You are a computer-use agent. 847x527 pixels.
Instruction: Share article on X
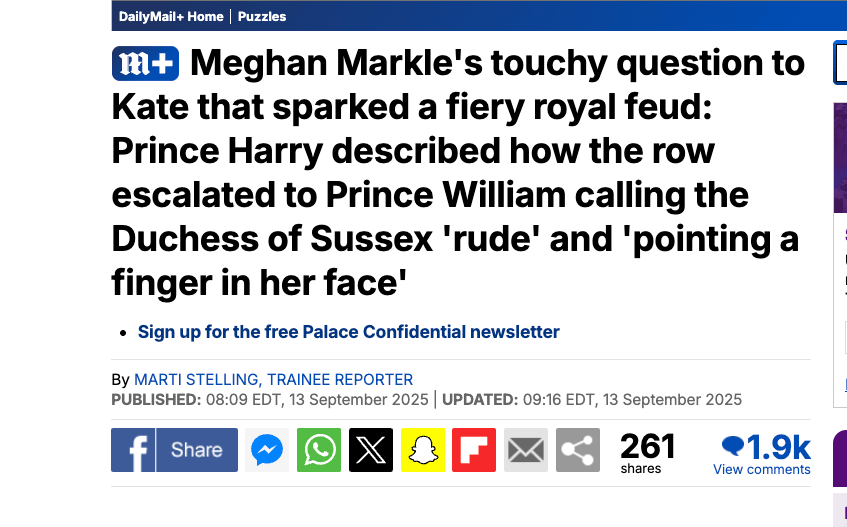click(x=371, y=450)
